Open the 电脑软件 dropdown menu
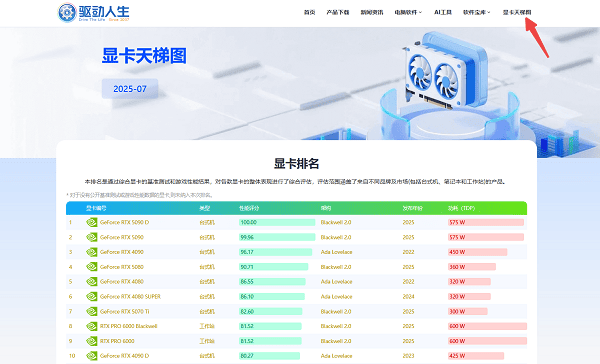 pyautogui.click(x=408, y=12)
